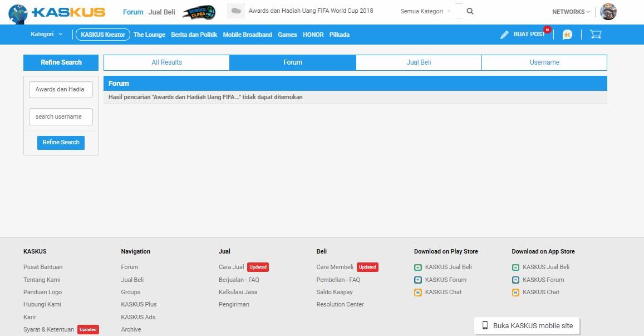Open the Pilkada category
This screenshot has width=644, height=336.
(339, 35)
